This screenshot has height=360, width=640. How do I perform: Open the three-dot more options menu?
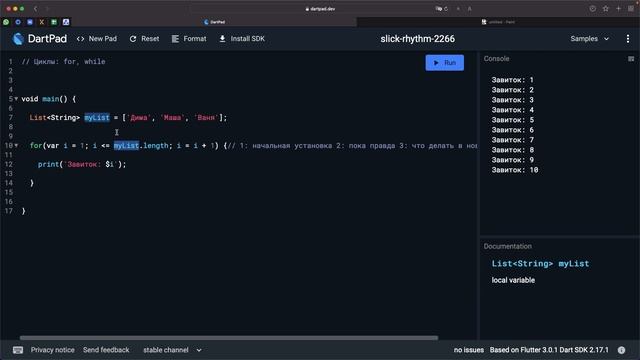click(628, 39)
